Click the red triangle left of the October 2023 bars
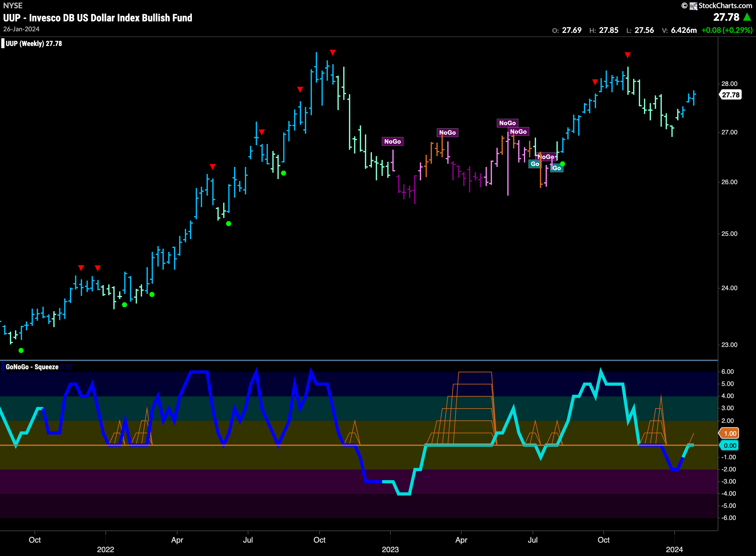 (x=595, y=82)
